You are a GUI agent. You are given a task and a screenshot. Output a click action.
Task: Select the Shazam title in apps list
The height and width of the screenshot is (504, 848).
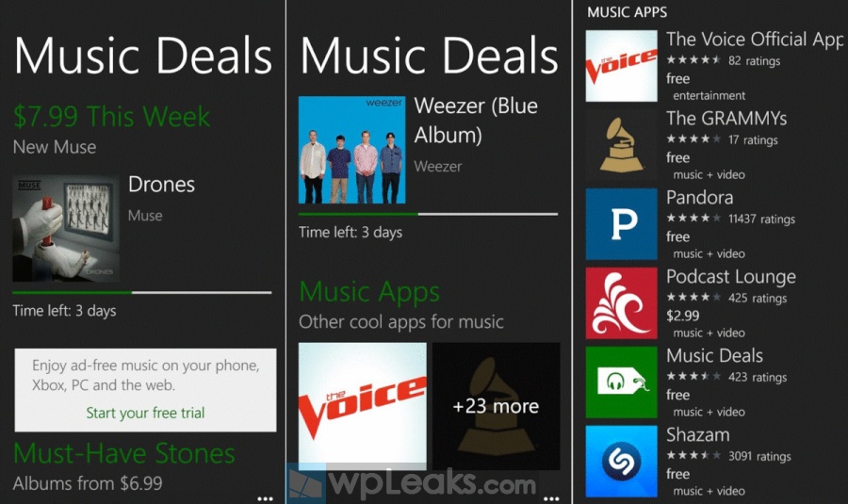pos(698,435)
